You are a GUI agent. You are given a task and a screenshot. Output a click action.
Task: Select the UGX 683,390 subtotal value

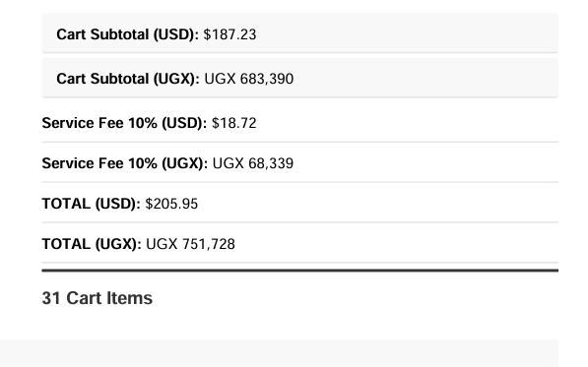(249, 79)
